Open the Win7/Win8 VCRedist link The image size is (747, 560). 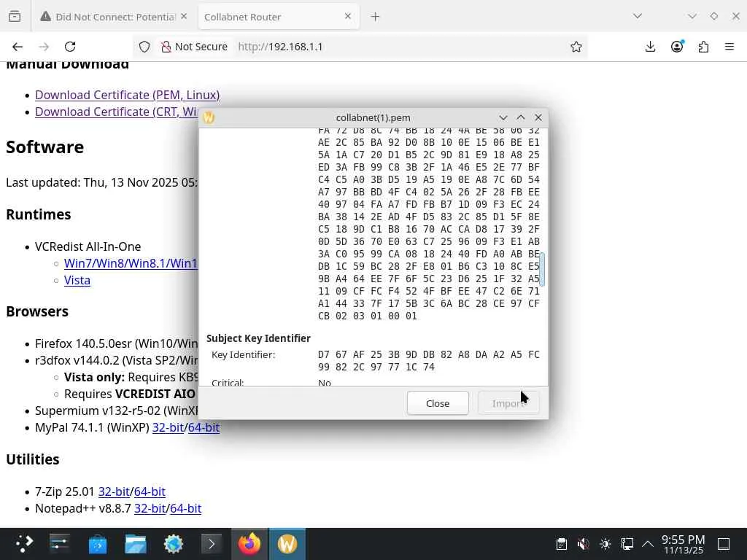(x=131, y=263)
